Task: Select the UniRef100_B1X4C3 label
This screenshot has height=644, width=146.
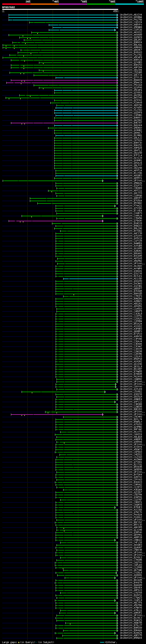Action: pyautogui.click(x=131, y=618)
